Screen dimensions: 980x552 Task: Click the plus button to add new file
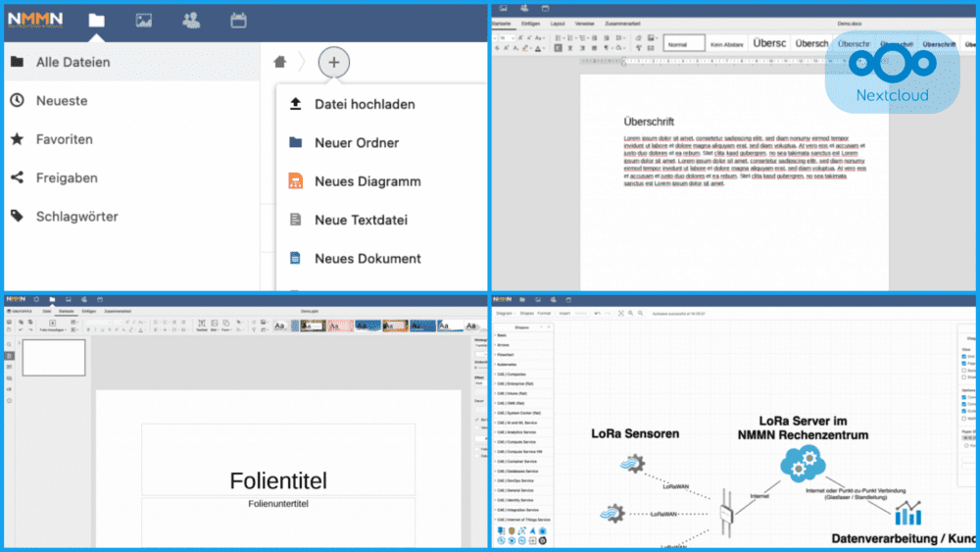point(334,62)
